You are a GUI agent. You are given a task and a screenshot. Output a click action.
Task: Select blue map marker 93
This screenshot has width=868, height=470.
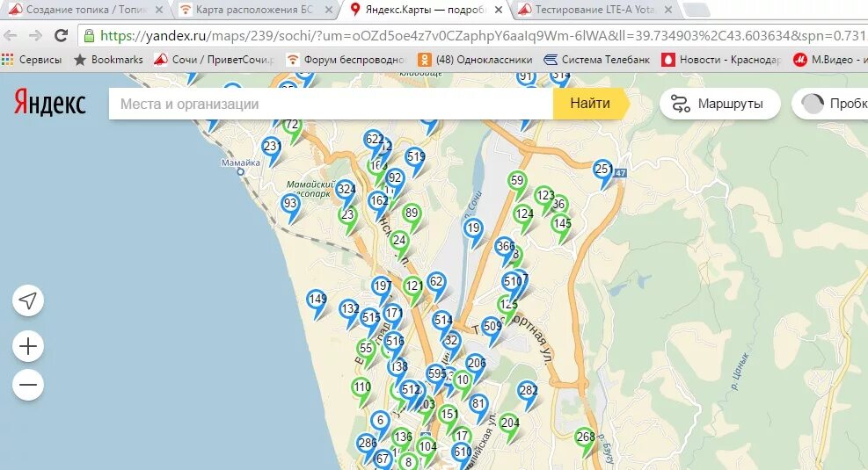tap(290, 206)
